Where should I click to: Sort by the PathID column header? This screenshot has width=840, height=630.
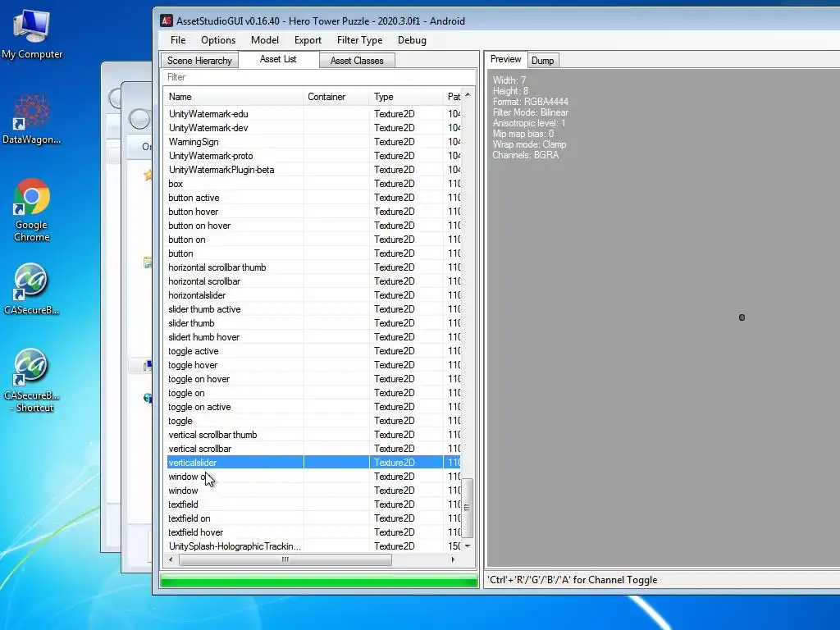[453, 97]
